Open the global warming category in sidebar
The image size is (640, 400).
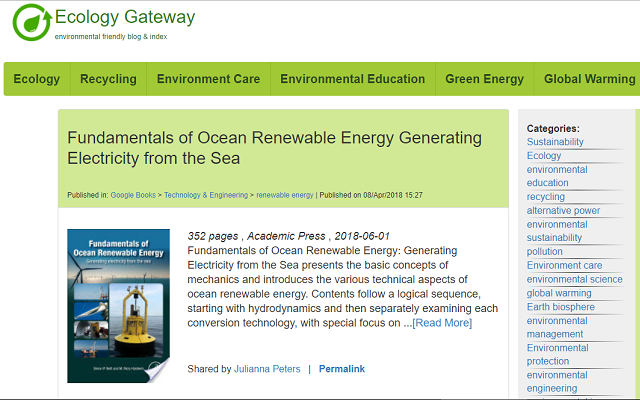(559, 293)
